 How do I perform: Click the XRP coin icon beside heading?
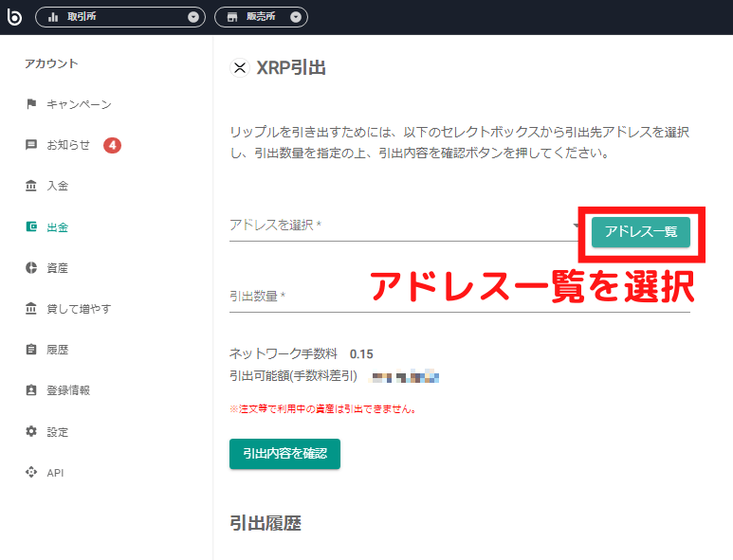point(240,67)
